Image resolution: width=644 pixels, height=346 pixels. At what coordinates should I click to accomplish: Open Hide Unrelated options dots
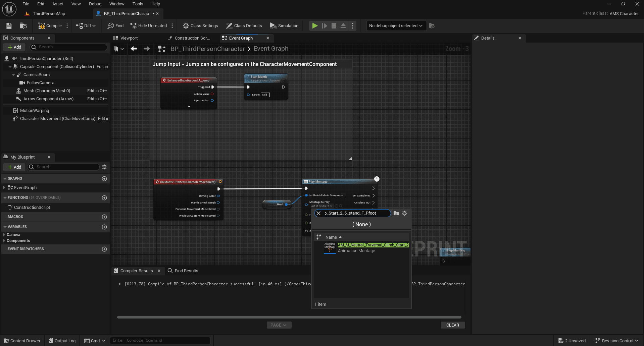pyautogui.click(x=172, y=26)
